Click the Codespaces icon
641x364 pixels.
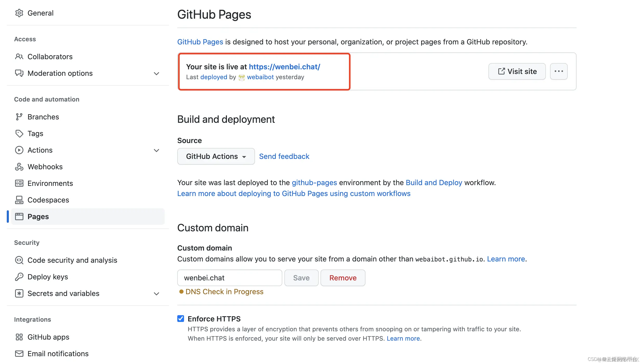tap(19, 200)
